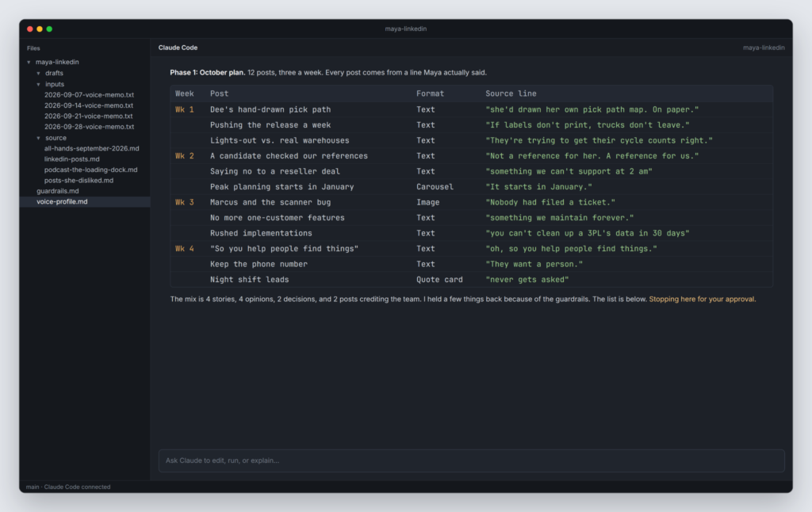
Task: Click source line 'They want a person.'
Action: pyautogui.click(x=534, y=264)
